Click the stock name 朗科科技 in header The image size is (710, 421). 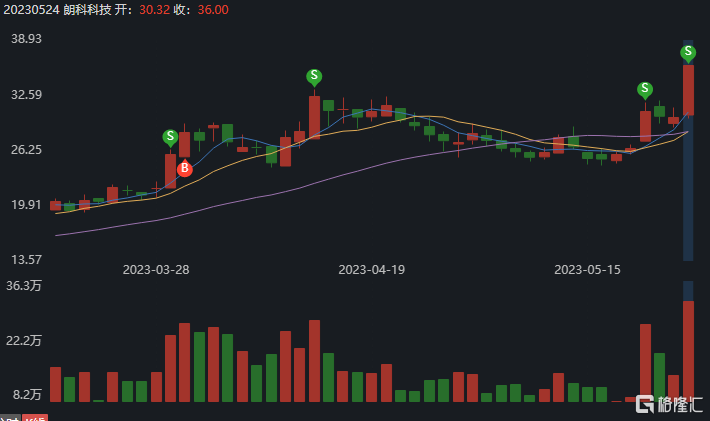point(87,10)
